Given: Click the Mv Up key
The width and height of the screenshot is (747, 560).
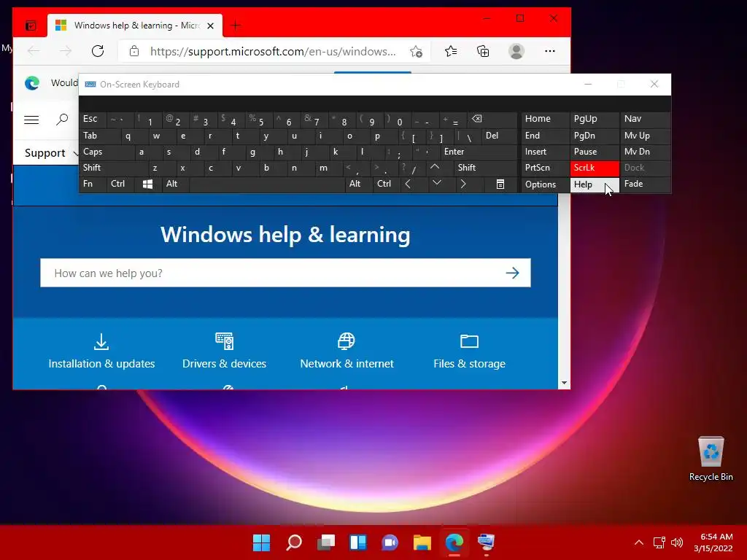Looking at the screenshot, I should (x=645, y=136).
